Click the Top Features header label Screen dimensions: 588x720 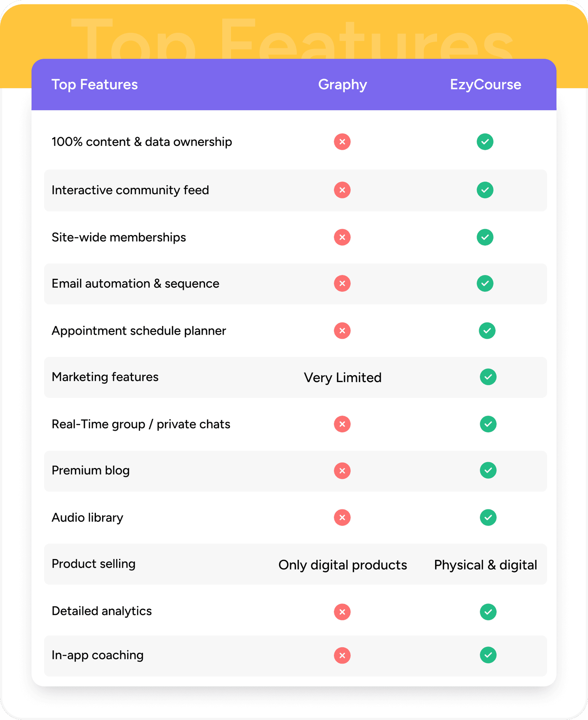click(94, 84)
